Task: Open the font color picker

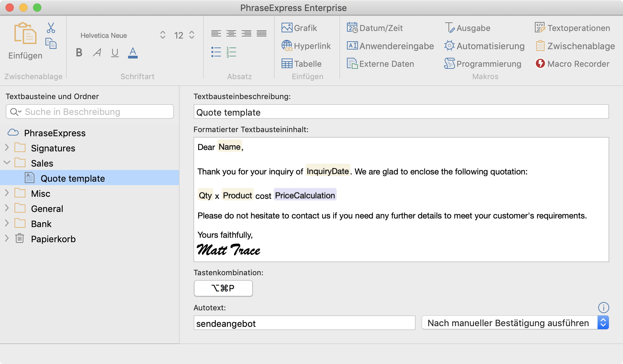Action: click(x=133, y=53)
